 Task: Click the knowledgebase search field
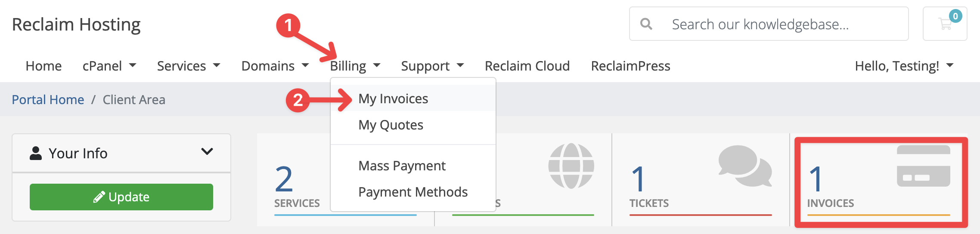[x=769, y=24]
